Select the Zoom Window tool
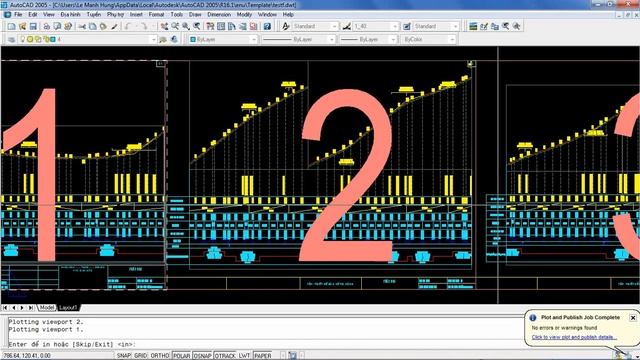The height and width of the screenshot is (360, 640). (186, 26)
